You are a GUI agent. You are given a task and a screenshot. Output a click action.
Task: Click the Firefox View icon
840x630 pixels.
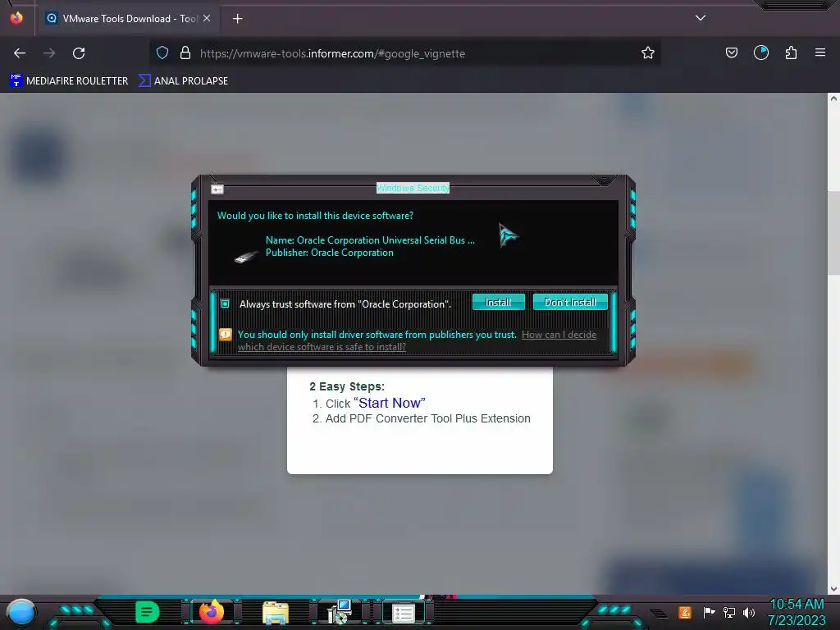pyautogui.click(x=16, y=18)
